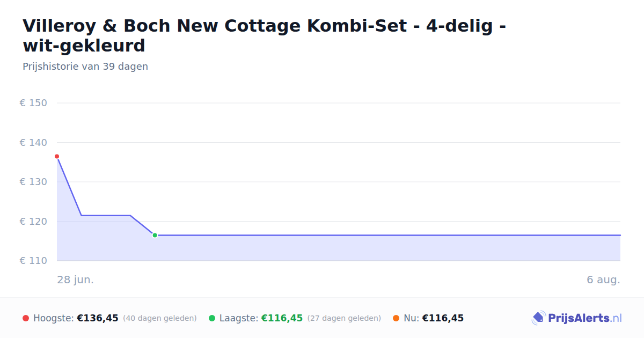Click the Nu €116,45 current price
Image resolution: width=644 pixels, height=338 pixels.
point(443,318)
